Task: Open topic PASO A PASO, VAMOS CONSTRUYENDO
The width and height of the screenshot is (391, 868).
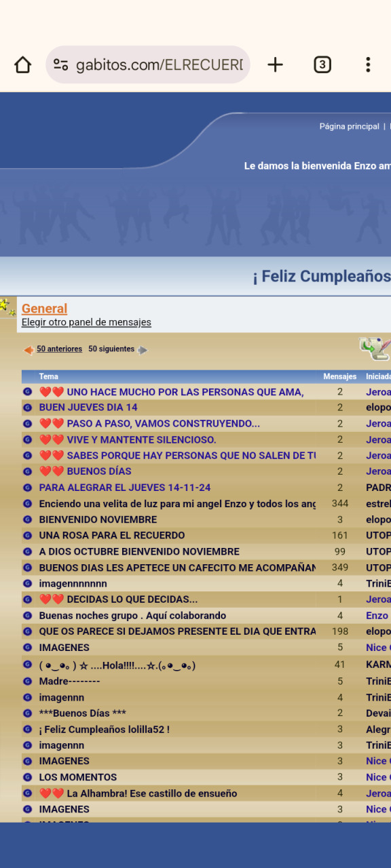Action: coord(149,424)
